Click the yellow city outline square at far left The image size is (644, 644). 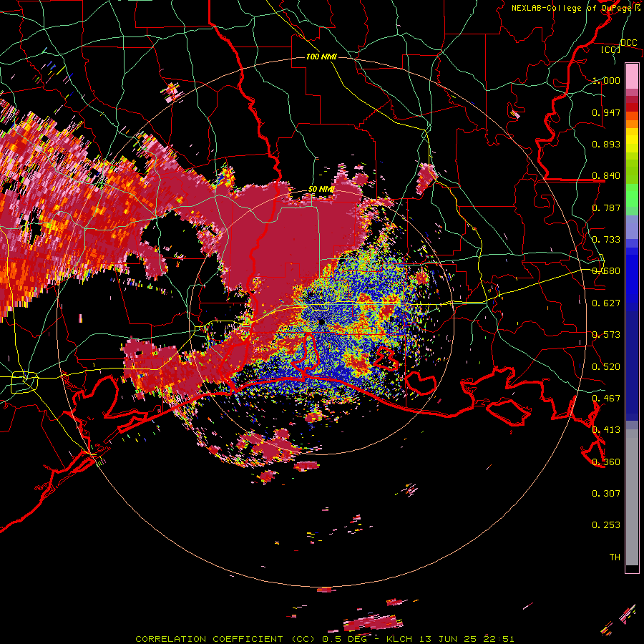(24, 381)
